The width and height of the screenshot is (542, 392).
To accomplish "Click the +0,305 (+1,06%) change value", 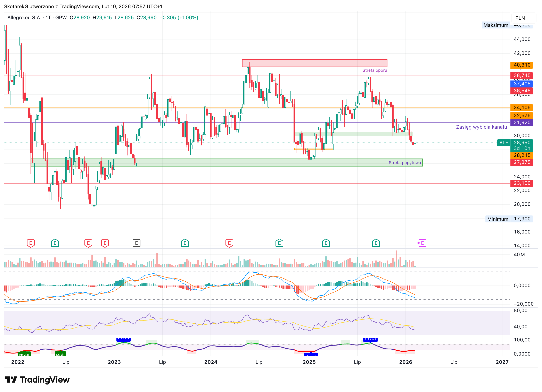I will click(179, 18).
